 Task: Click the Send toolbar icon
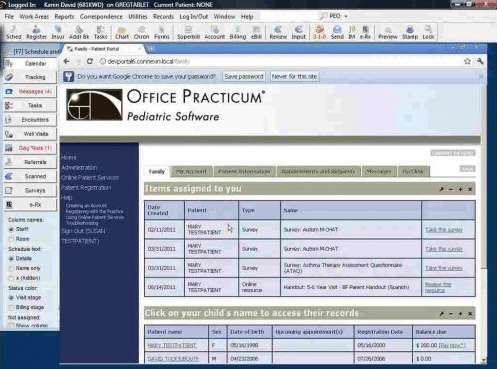(337, 32)
